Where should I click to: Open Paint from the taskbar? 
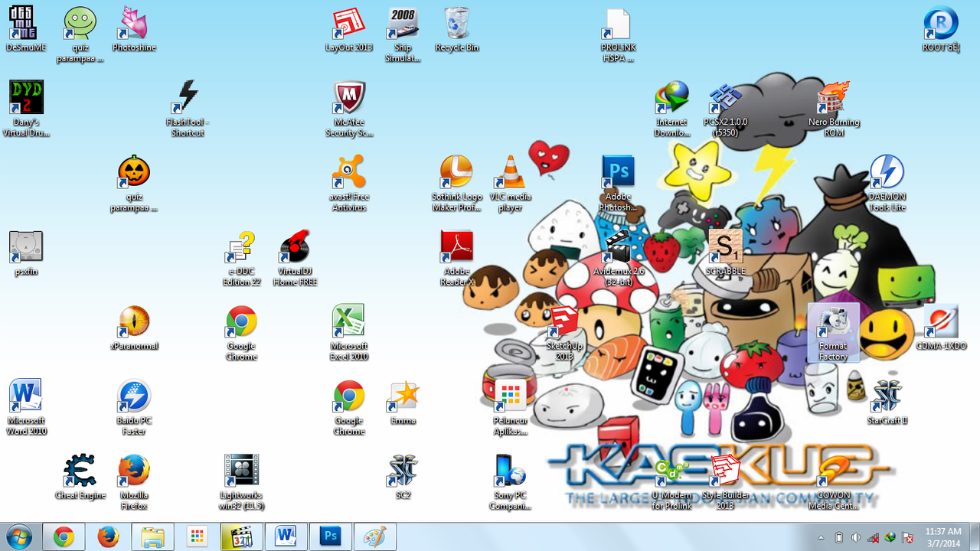374,537
